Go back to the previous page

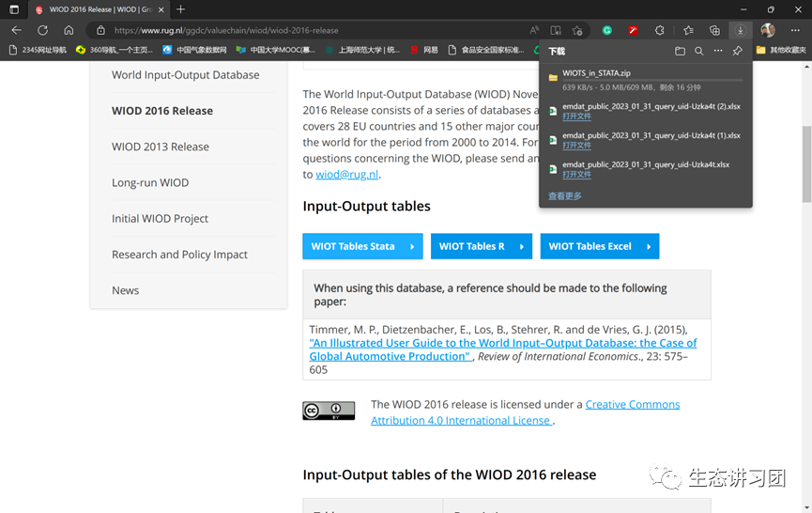[17, 30]
